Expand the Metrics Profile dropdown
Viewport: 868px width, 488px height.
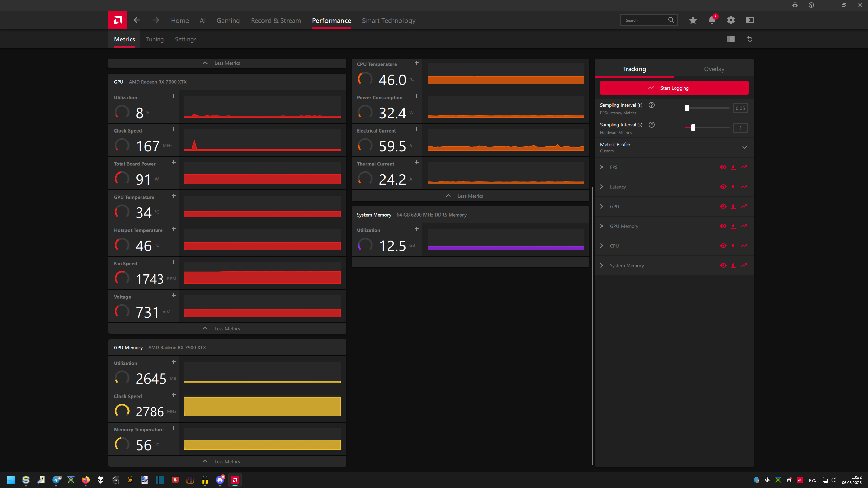(x=744, y=147)
